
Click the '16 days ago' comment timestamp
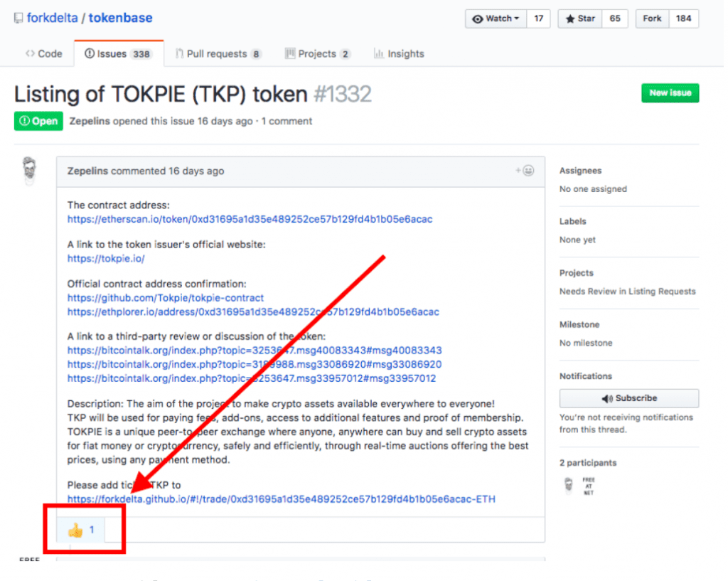point(196,171)
